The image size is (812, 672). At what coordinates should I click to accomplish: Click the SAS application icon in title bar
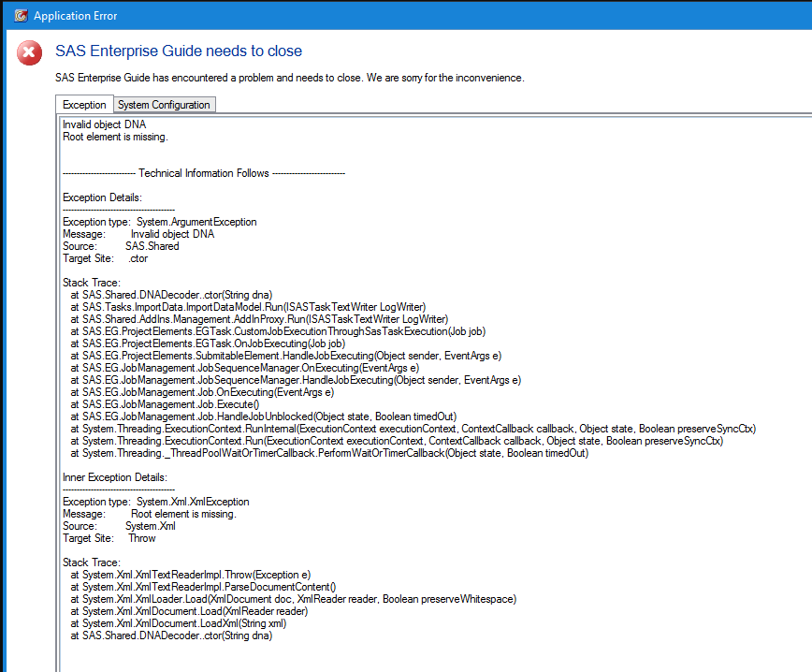21,16
